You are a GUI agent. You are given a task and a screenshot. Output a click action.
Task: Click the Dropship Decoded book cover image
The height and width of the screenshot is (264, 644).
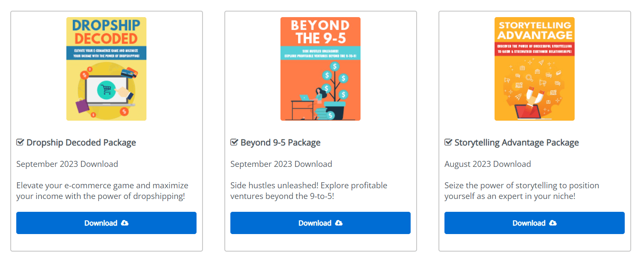[x=106, y=69]
